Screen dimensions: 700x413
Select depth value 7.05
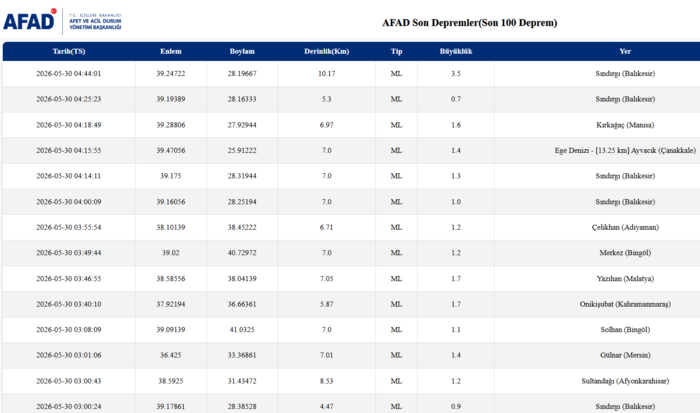(x=327, y=279)
